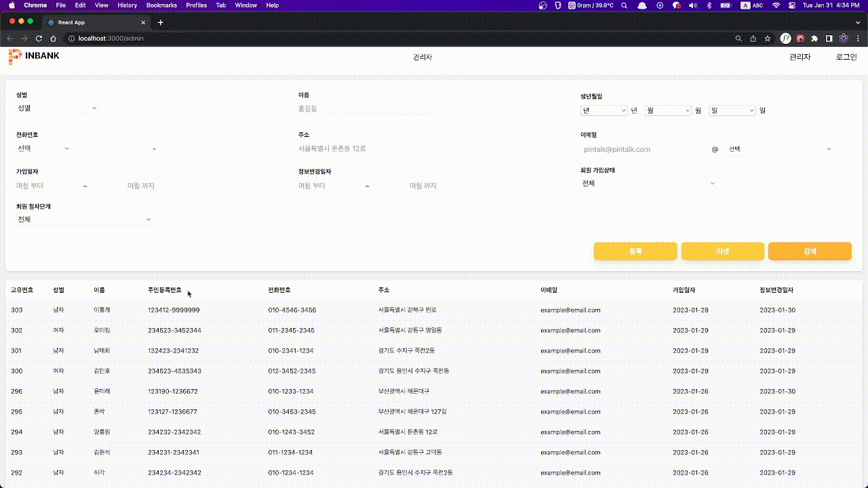This screenshot has width=868, height=488.
Task: Click the 이름 name input field
Action: (x=368, y=108)
